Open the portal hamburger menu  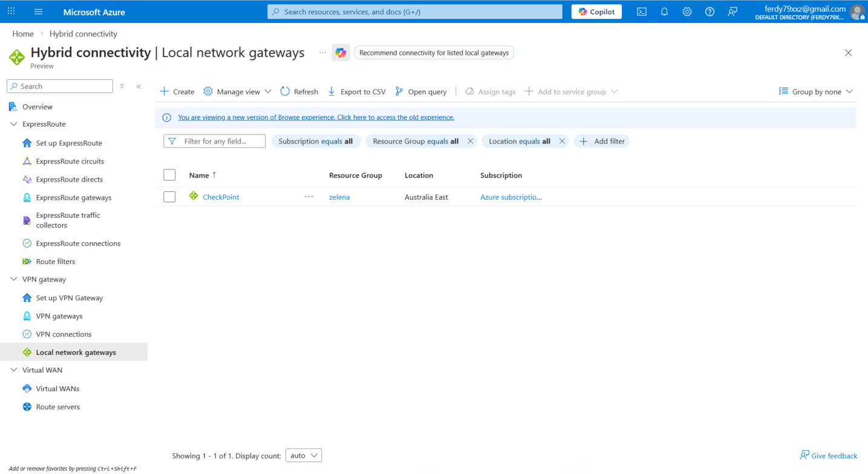39,12
